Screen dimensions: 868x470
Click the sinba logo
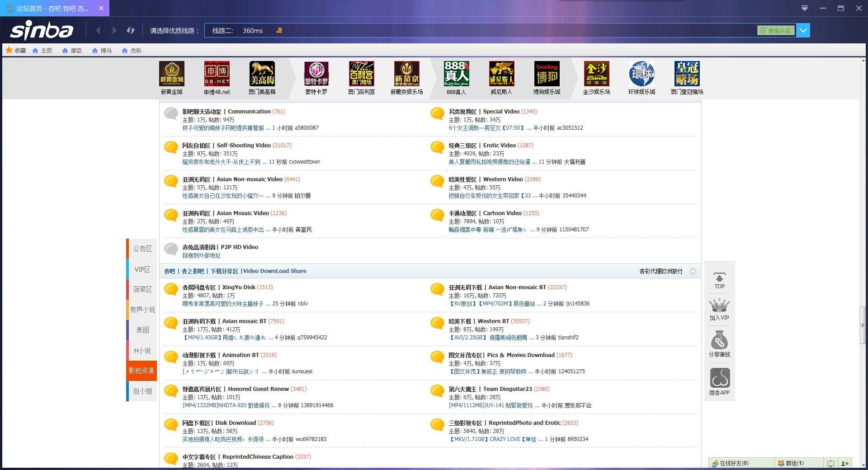(x=42, y=30)
